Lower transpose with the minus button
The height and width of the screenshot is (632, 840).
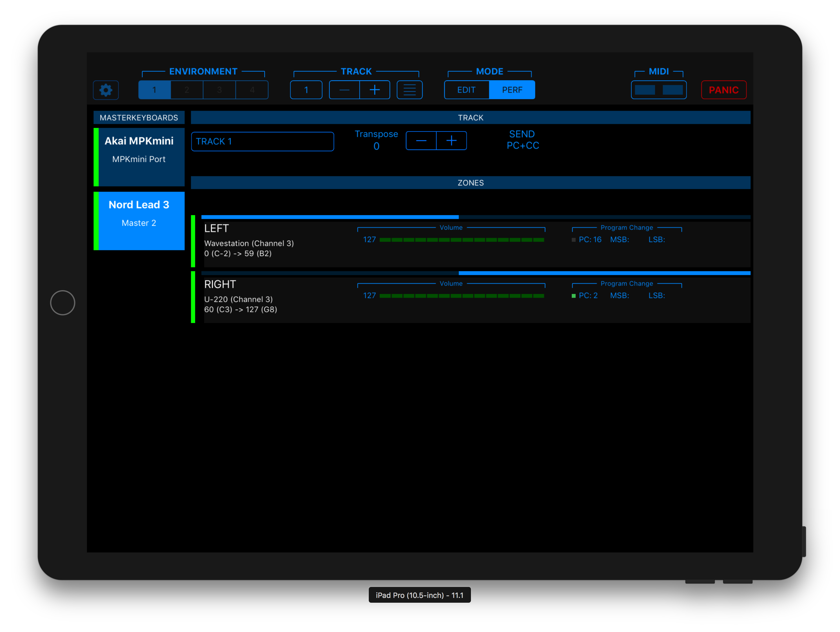(x=421, y=141)
